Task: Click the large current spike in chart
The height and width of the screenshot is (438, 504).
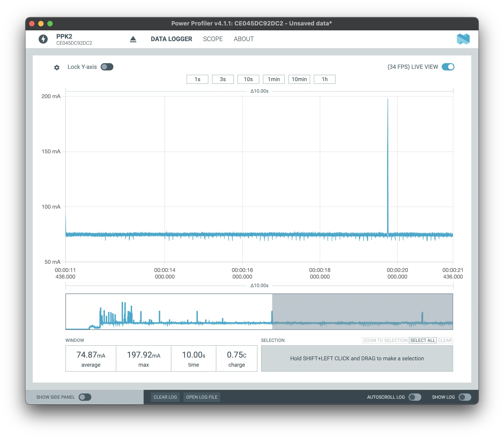Action: [388, 159]
